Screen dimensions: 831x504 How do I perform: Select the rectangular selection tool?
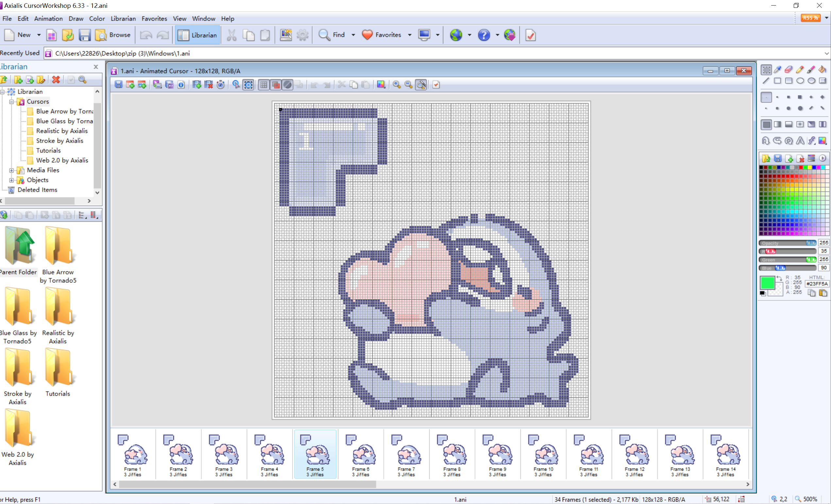[766, 70]
